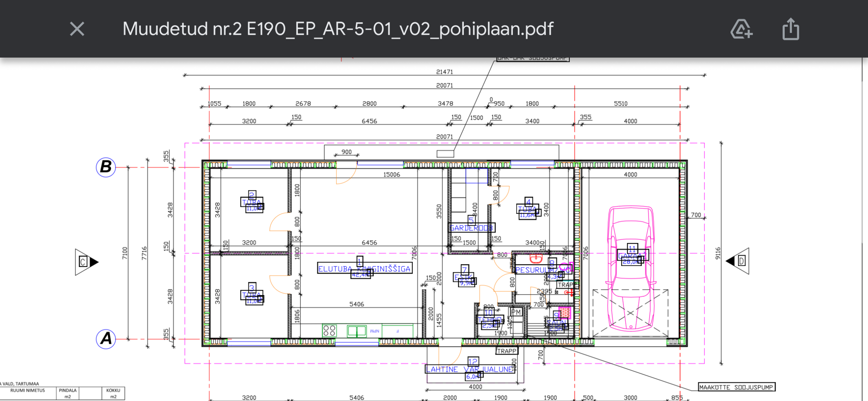Open the share icon in header
Screen dimensions: 868x401
[791, 29]
